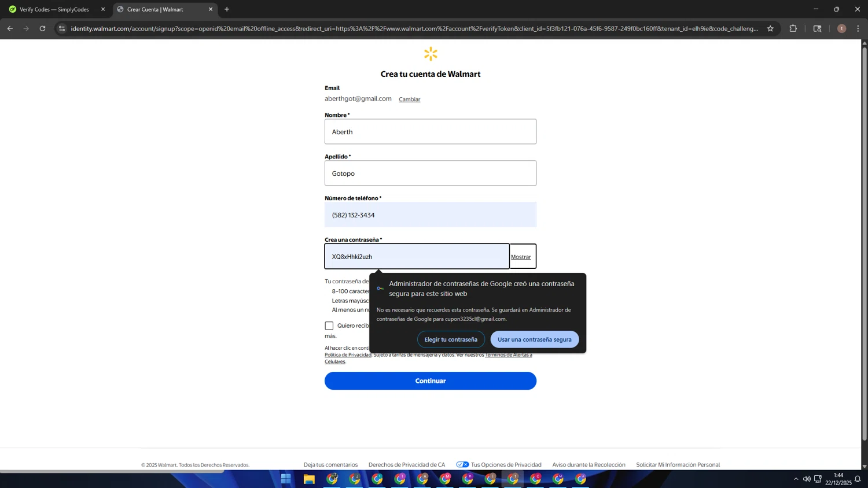This screenshot has height=488, width=868.
Task: Open a new browser tab
Action: [x=227, y=9]
